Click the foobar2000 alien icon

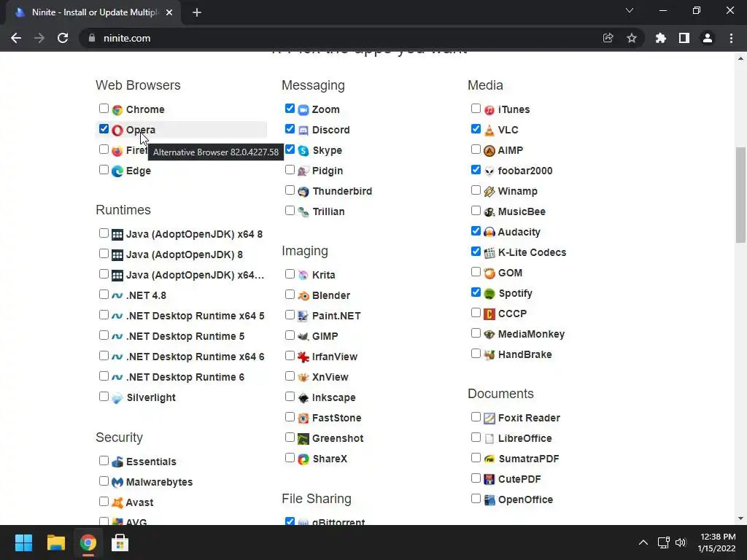489,171
